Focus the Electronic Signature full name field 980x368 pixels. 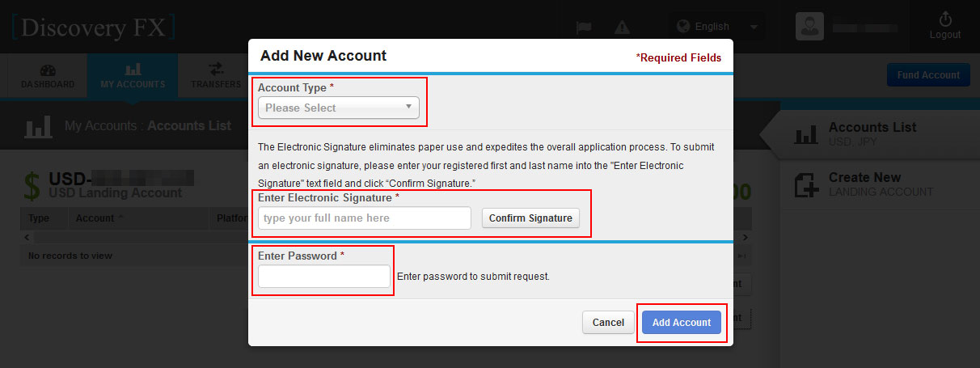pyautogui.click(x=365, y=218)
